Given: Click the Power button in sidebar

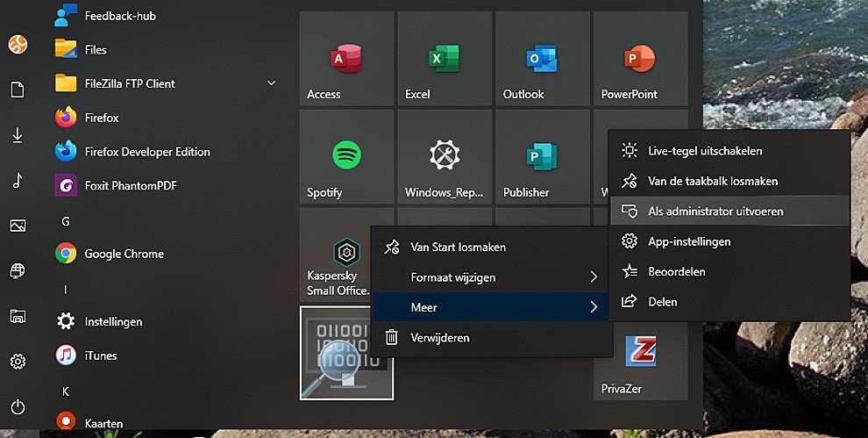Looking at the screenshot, I should [18, 407].
